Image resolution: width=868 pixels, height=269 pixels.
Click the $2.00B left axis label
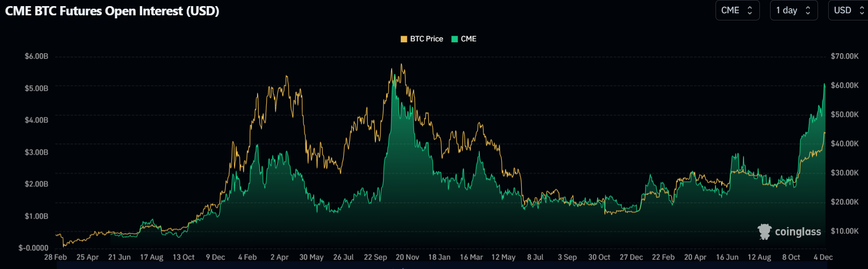[37, 184]
